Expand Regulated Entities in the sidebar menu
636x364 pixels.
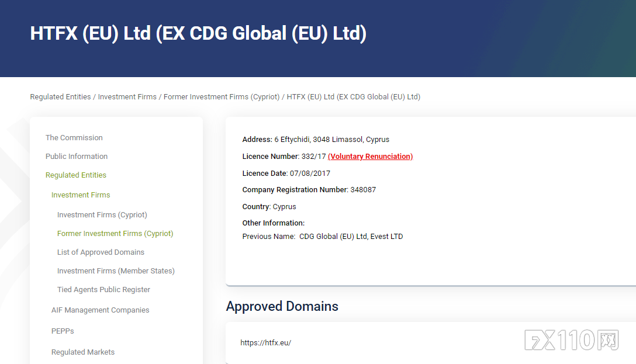(x=76, y=175)
